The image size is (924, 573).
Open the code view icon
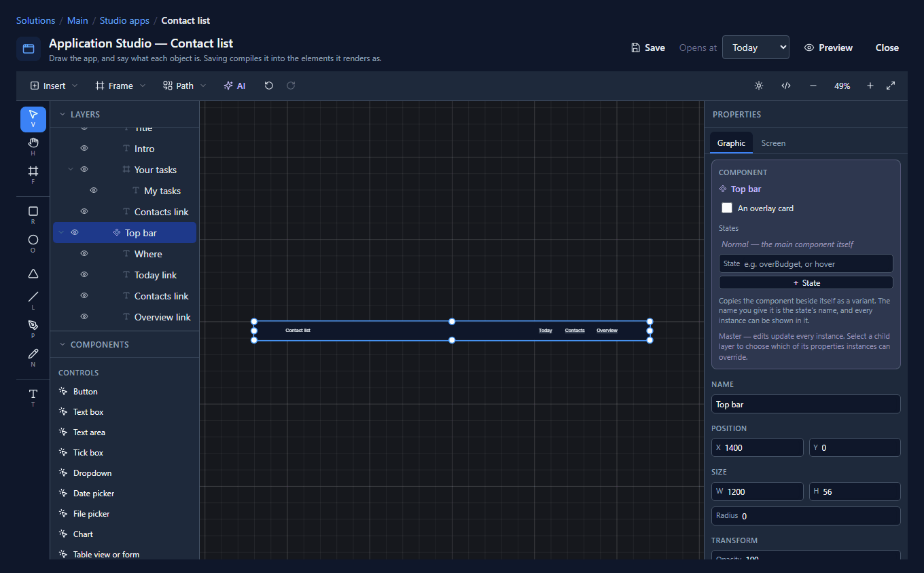pos(786,86)
